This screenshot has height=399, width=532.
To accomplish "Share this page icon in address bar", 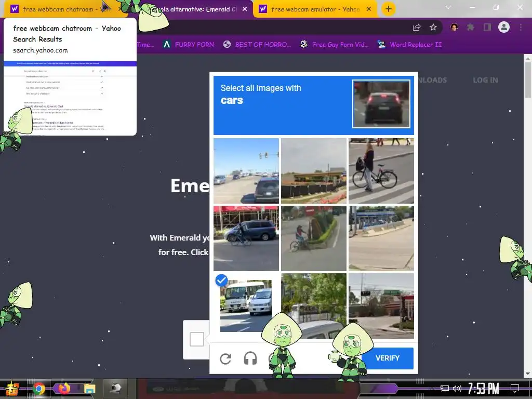I will pyautogui.click(x=417, y=28).
